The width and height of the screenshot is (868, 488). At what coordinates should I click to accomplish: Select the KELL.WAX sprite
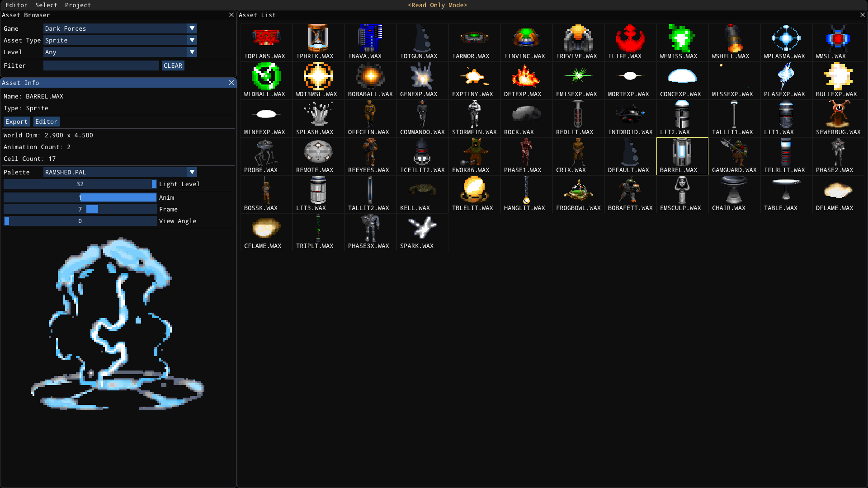click(x=422, y=194)
